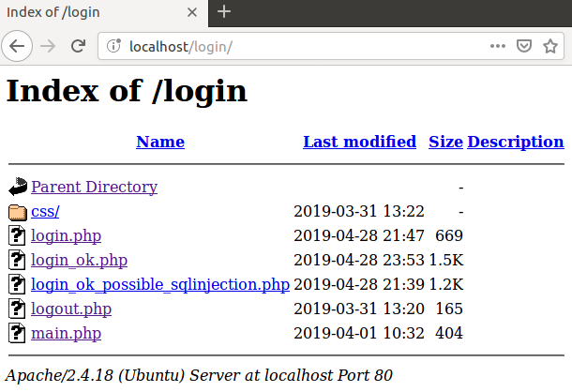Click file icon beside login_ok_possible_sqlinjection.php
The image size is (572, 392).
coord(17,284)
